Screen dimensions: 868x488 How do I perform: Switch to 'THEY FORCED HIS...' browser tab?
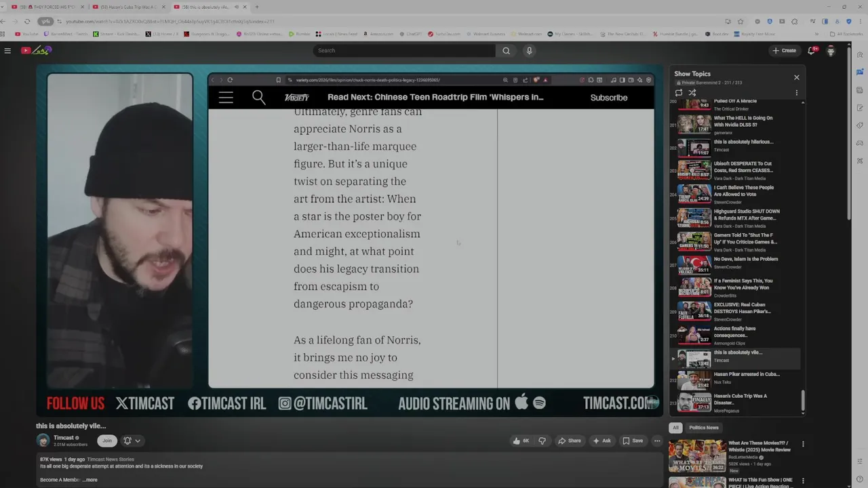tap(47, 7)
